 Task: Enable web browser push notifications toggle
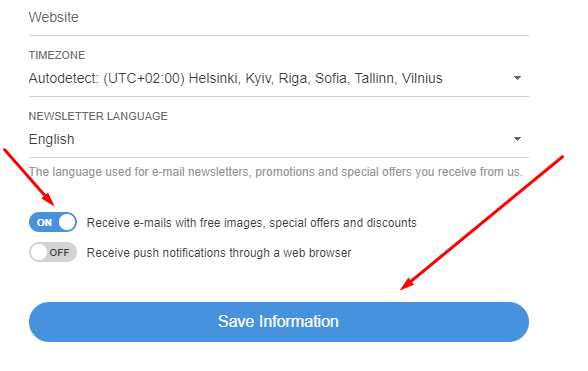point(53,252)
